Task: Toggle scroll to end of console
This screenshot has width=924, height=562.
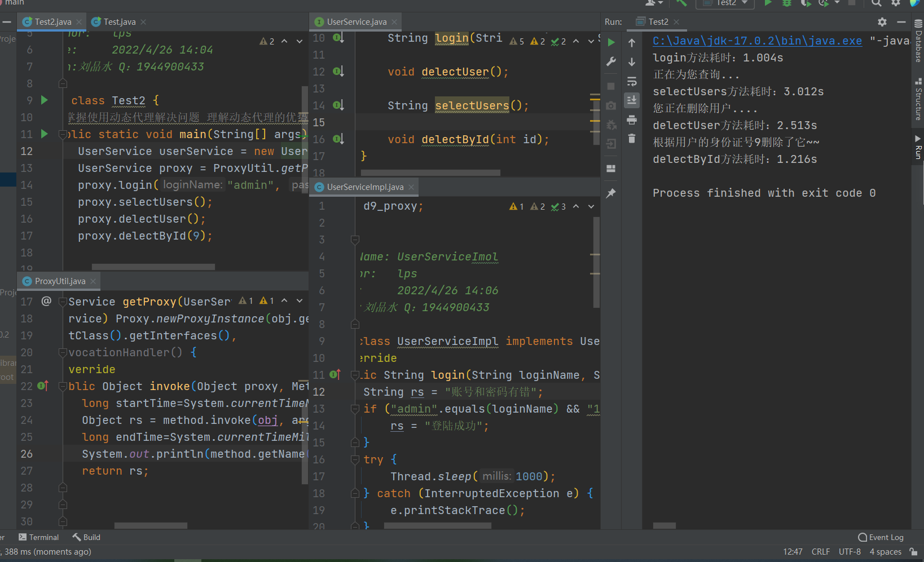Action: click(632, 100)
